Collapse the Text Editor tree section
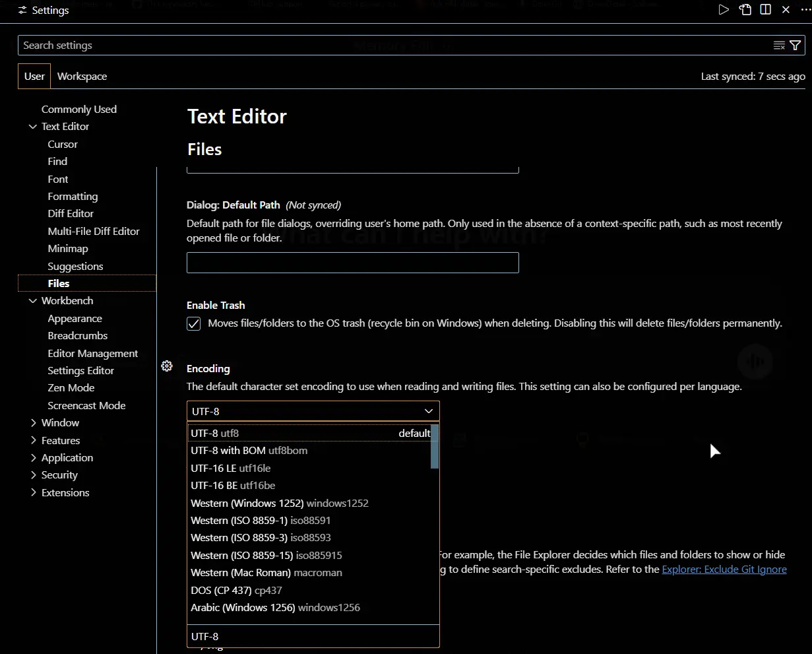Screen dimensions: 812x654 [33, 127]
